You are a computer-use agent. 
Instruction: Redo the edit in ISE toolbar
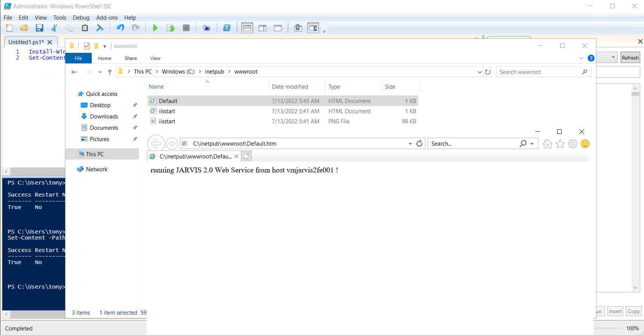[x=135, y=28]
